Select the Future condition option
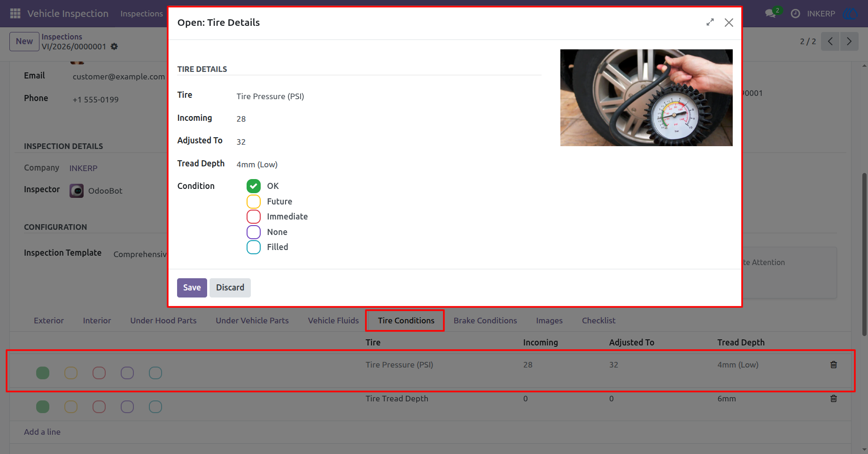Image resolution: width=868 pixels, height=454 pixels. click(254, 201)
